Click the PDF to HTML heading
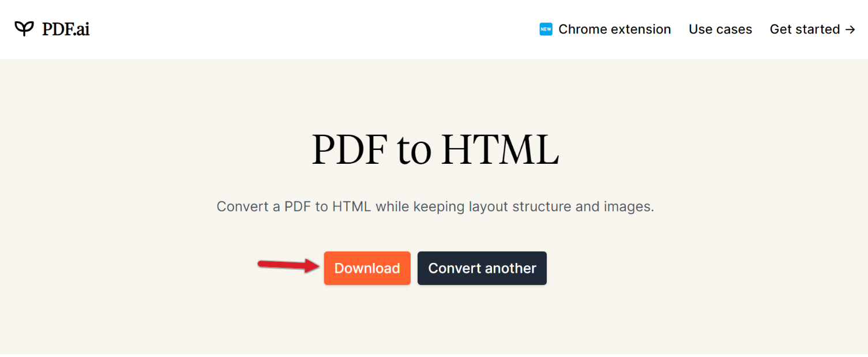868x357 pixels. click(435, 150)
